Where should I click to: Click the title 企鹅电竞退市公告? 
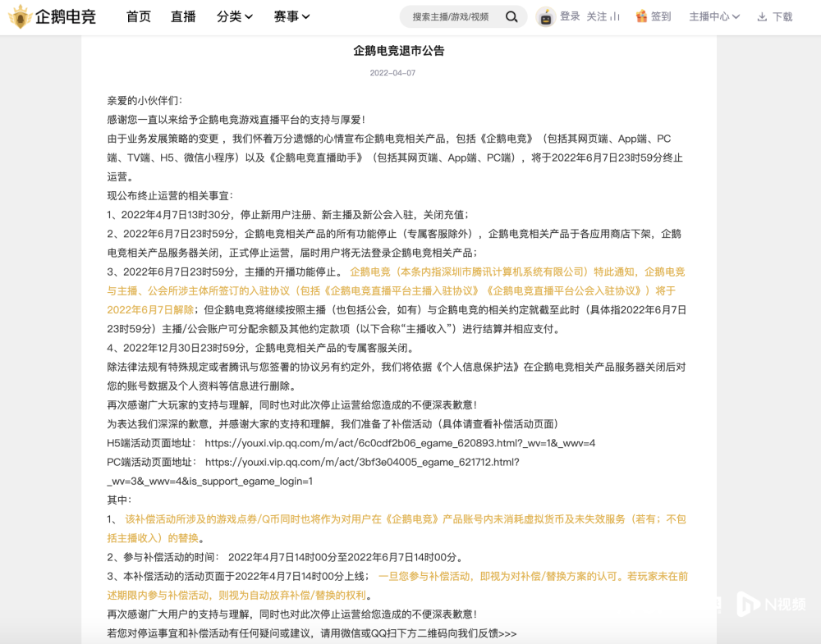point(398,51)
